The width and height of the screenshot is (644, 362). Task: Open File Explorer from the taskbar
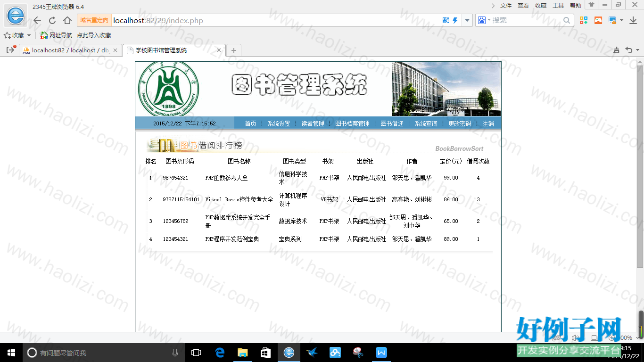[242, 352]
